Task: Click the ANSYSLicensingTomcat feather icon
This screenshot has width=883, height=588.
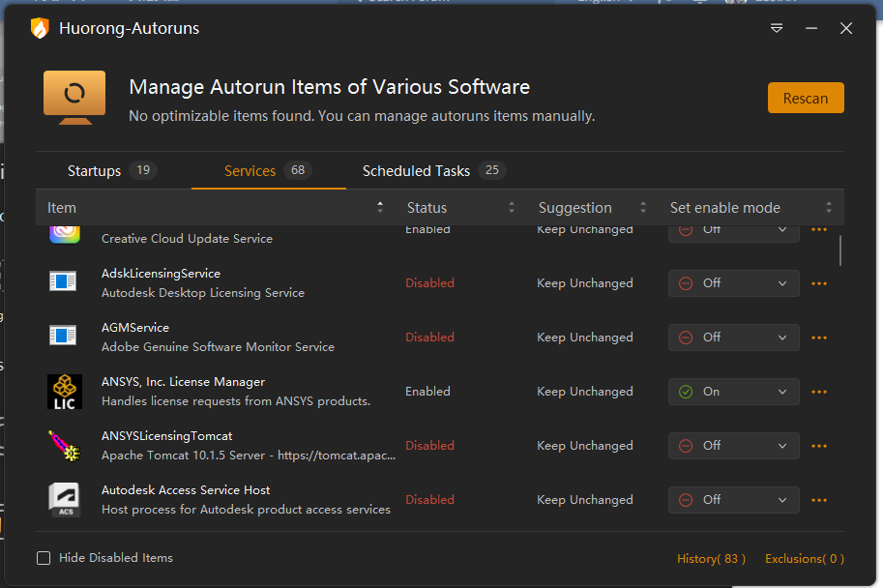Action: [65, 446]
